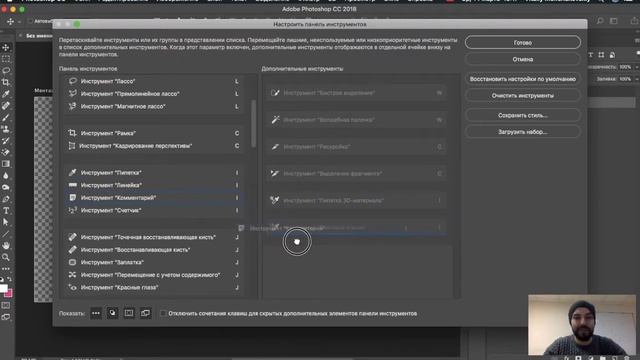
Task: Click the Magic Wand icon in extras list
Action: point(275,120)
